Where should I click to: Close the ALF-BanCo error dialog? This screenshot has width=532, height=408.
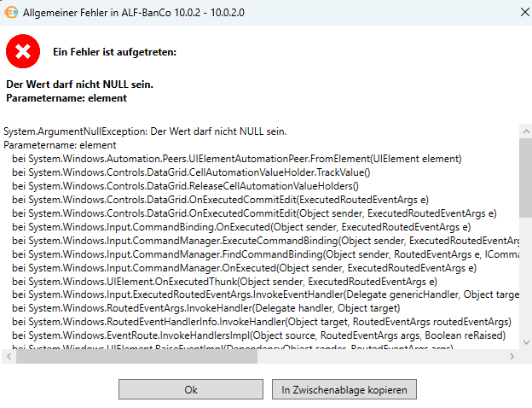524,12
